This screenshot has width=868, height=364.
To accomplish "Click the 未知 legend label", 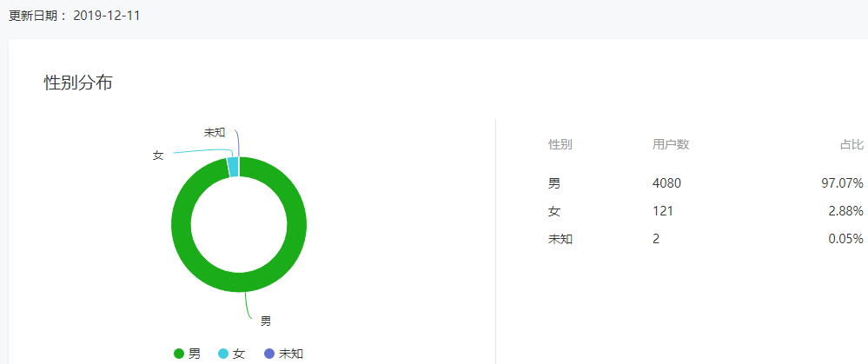I will (x=291, y=354).
